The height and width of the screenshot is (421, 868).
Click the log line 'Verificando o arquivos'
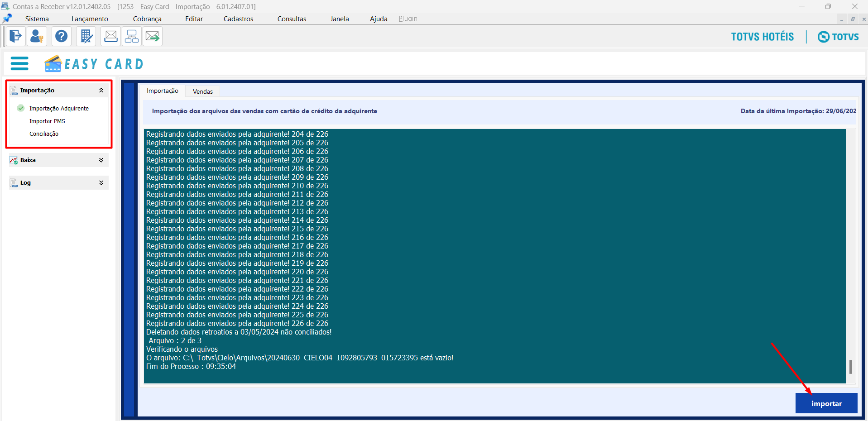tap(182, 349)
